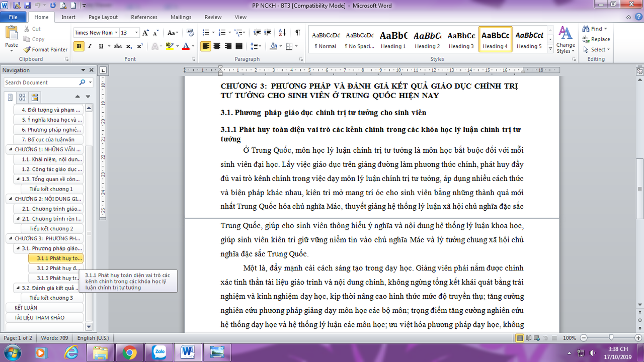Switch to the References tab
644x362 pixels.
pyautogui.click(x=144, y=17)
